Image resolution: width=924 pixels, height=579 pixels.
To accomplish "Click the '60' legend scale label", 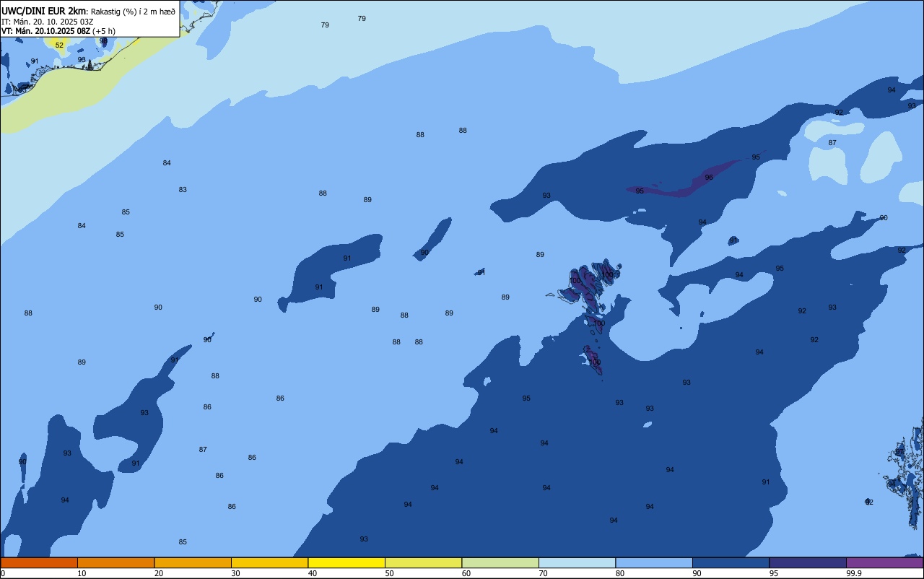I will [466, 573].
